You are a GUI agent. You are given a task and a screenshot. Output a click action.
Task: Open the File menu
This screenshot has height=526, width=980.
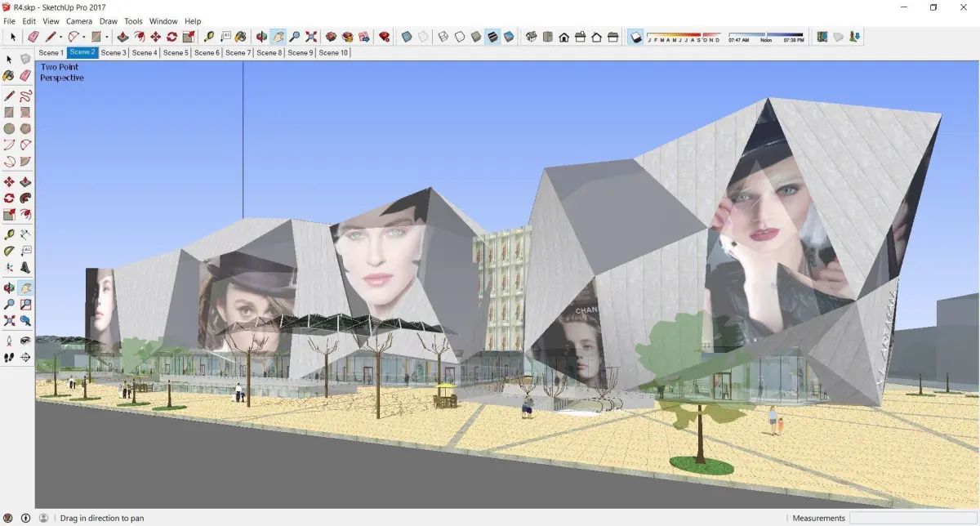pyautogui.click(x=10, y=21)
